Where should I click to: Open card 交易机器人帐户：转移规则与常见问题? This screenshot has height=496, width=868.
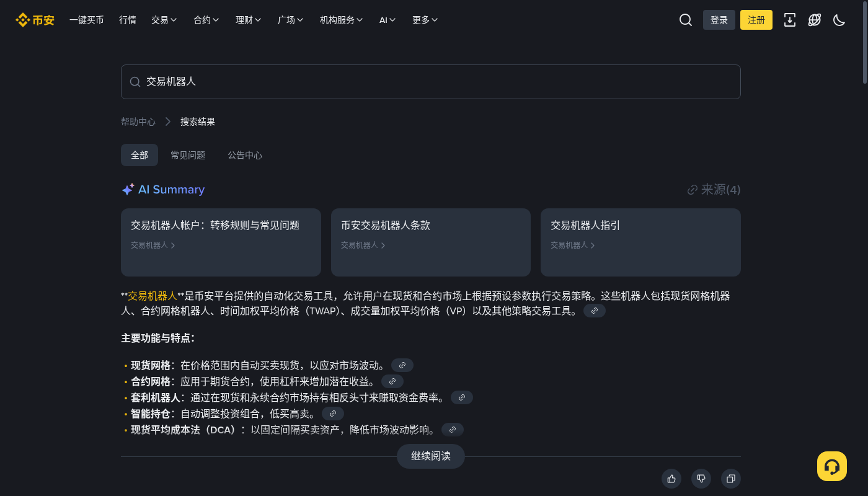tap(221, 242)
